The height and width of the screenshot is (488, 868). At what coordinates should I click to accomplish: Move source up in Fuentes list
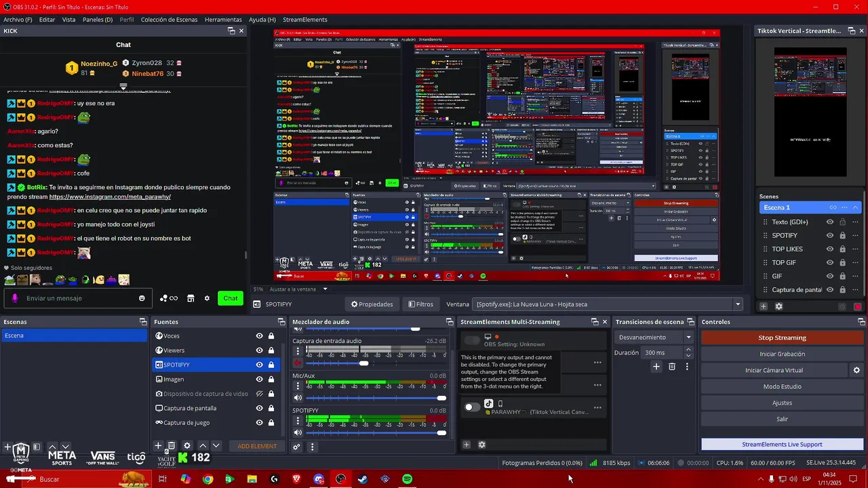pyautogui.click(x=203, y=445)
